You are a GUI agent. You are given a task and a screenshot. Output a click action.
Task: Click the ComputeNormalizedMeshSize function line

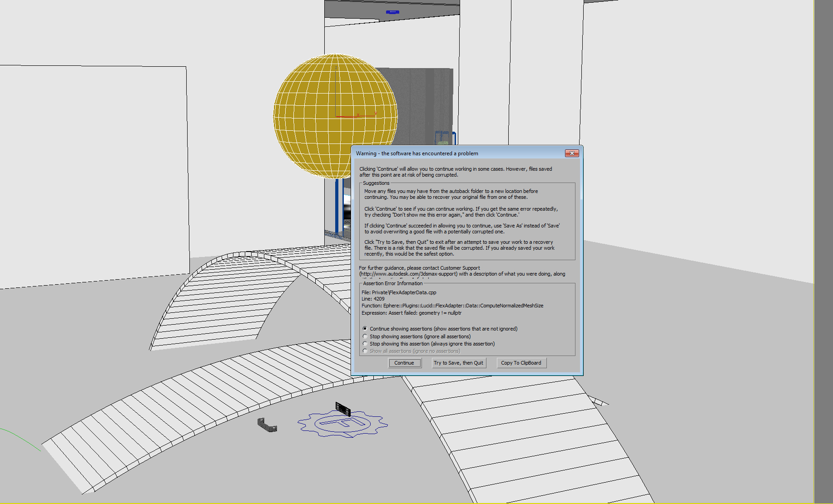pos(452,306)
